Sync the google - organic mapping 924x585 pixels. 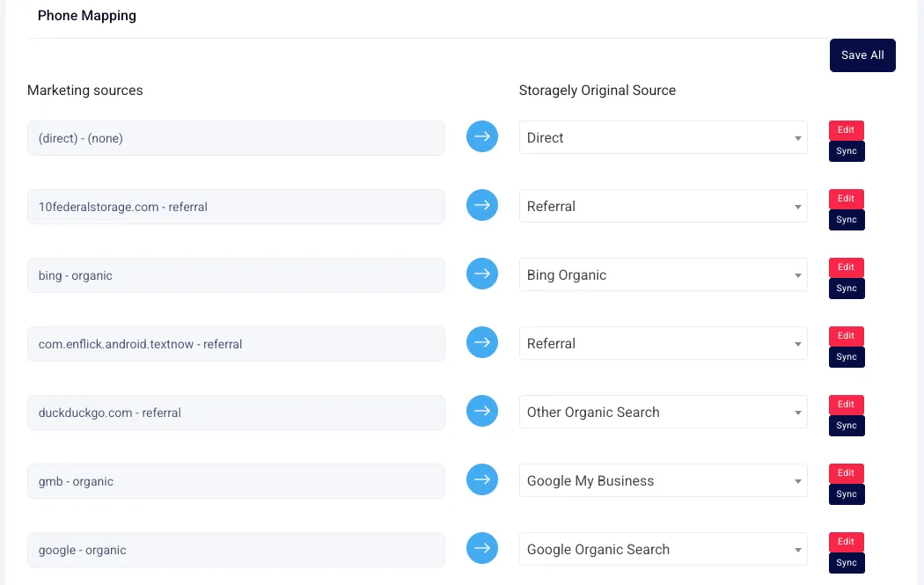pyautogui.click(x=847, y=563)
